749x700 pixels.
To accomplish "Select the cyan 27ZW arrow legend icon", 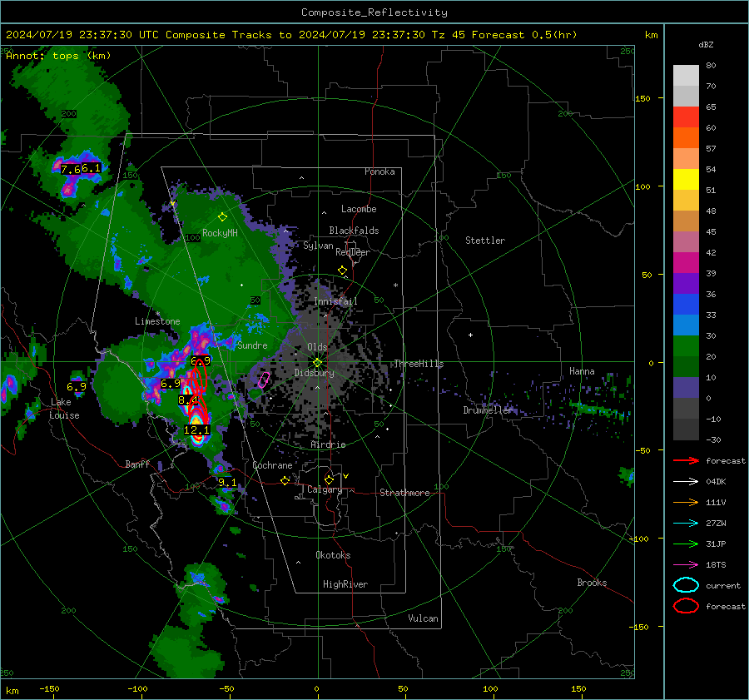I will tap(686, 524).
